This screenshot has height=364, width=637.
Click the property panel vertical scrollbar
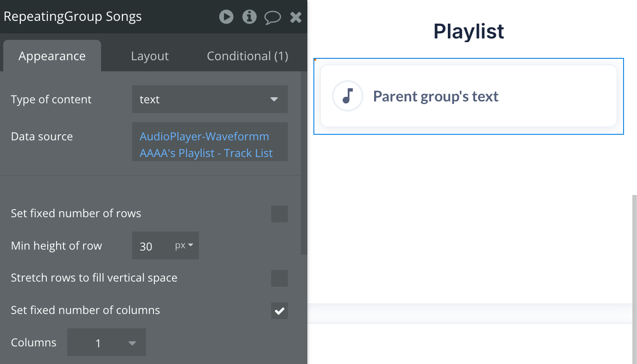tap(304, 162)
